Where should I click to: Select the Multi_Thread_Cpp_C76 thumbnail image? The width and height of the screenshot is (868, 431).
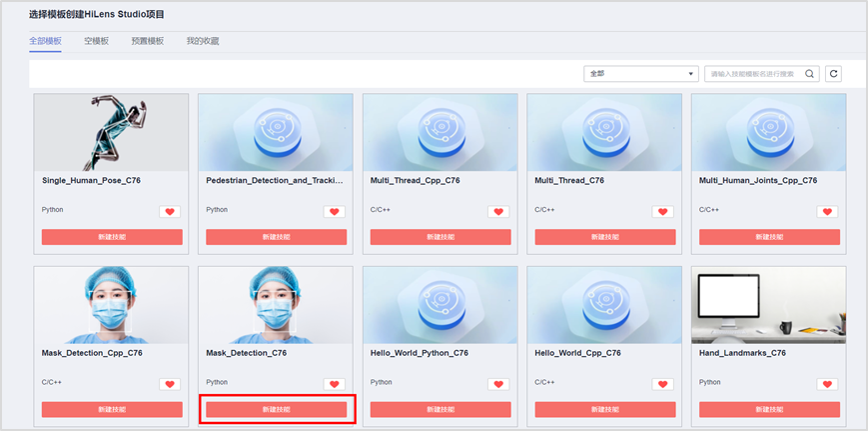pos(440,132)
